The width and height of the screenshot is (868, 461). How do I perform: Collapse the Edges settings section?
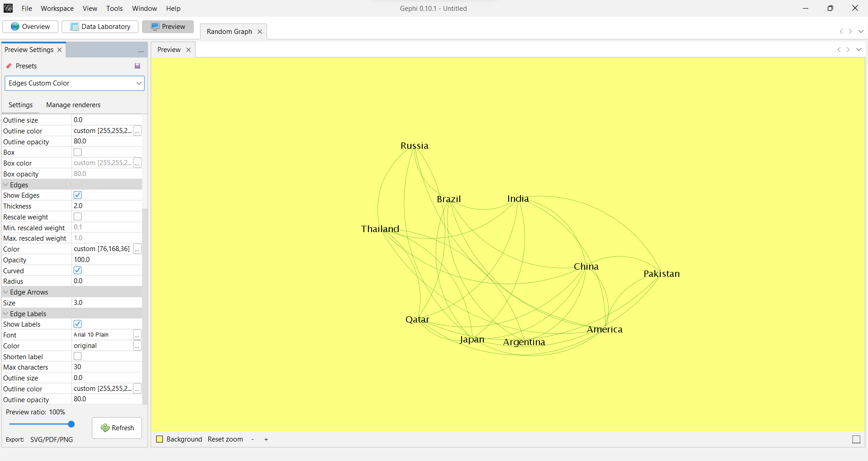pos(5,185)
